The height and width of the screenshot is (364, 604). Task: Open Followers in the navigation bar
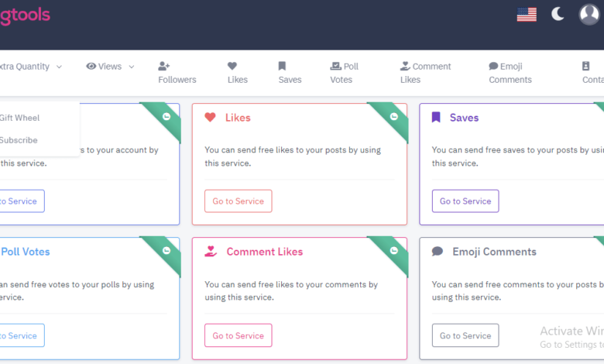[x=177, y=73]
